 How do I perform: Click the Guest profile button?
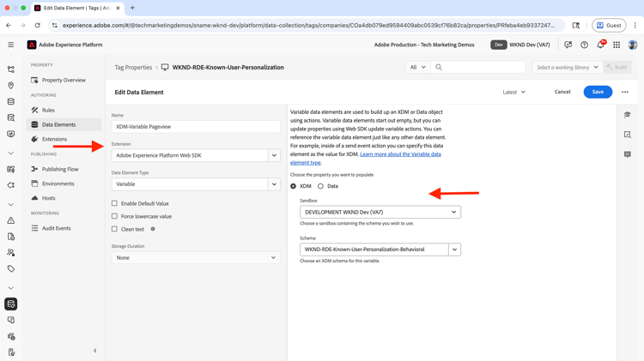[x=609, y=26]
